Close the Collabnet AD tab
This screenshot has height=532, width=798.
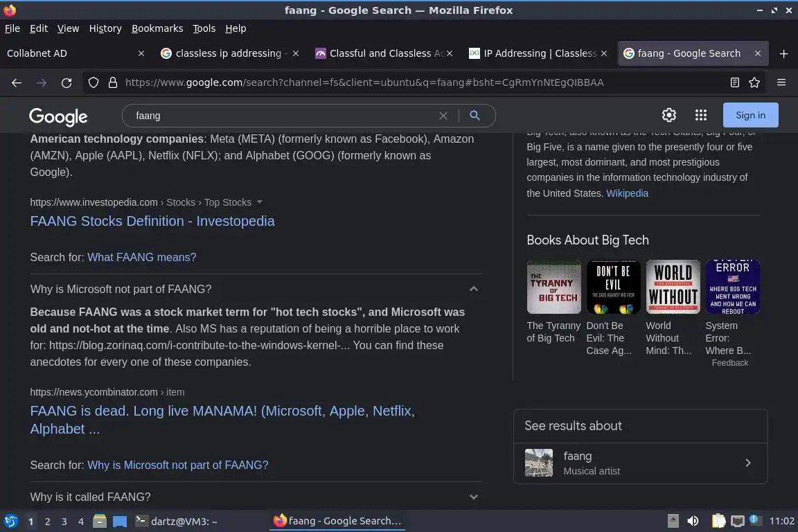tap(141, 53)
